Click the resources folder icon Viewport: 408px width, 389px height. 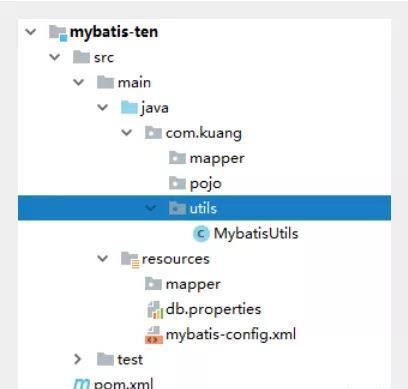130,260
